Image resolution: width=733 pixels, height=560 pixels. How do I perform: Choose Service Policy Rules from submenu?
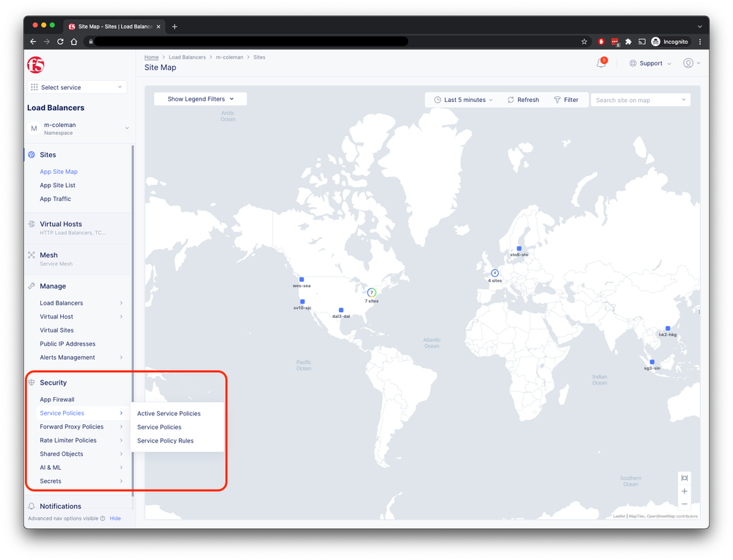(x=165, y=440)
